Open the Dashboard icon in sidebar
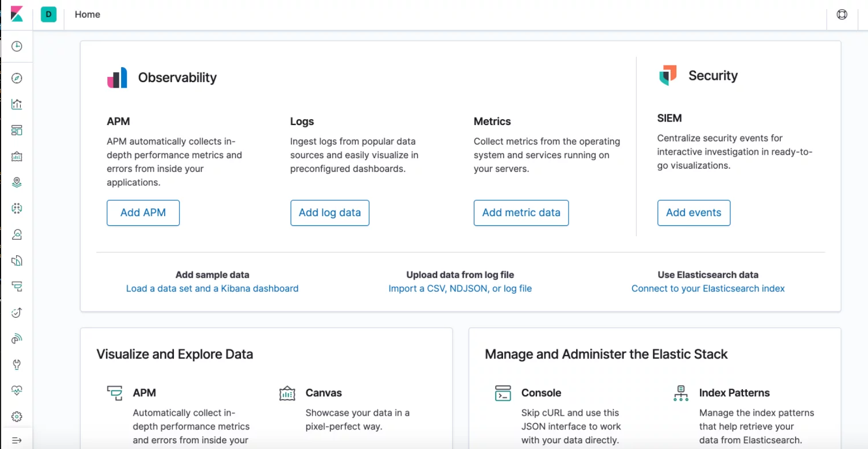Screen dimensions: 868x449 (x=17, y=130)
